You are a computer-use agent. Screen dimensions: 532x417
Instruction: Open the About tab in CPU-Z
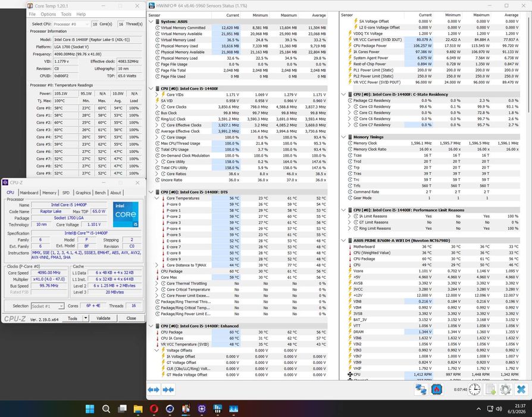pos(115,192)
